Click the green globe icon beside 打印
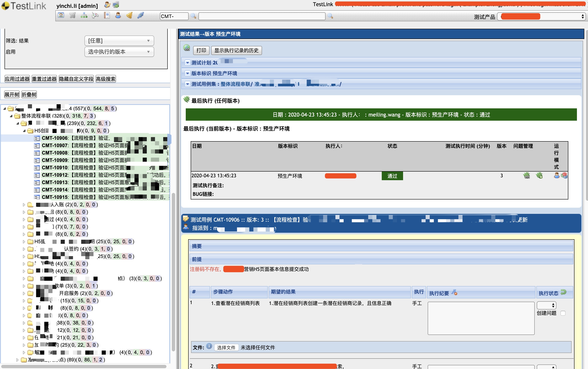 (x=187, y=48)
